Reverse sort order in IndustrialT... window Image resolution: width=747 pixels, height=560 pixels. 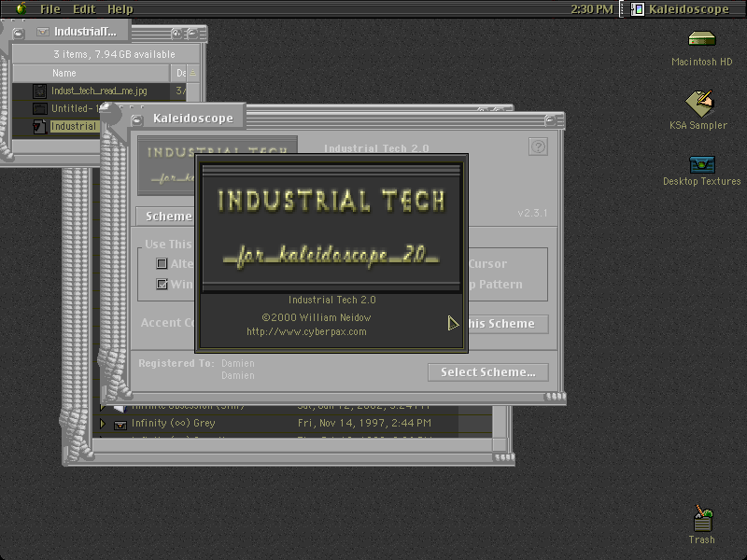click(193, 73)
